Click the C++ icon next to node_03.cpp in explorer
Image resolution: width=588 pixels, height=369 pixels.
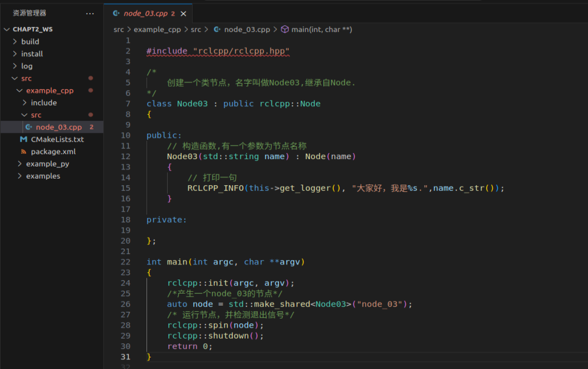click(29, 127)
